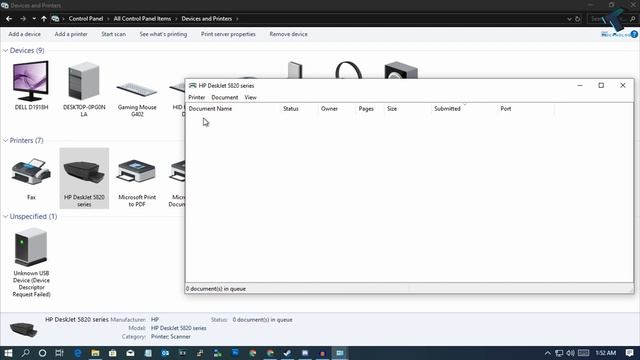This screenshot has width=640, height=360.
Task: Select the Microsoft Print to PDF printer
Action: (x=137, y=182)
